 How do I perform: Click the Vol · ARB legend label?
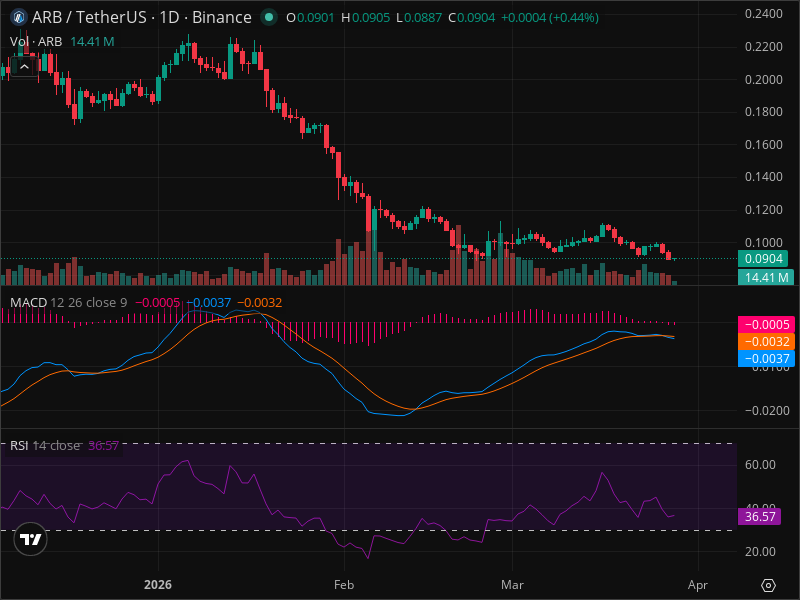(36, 41)
